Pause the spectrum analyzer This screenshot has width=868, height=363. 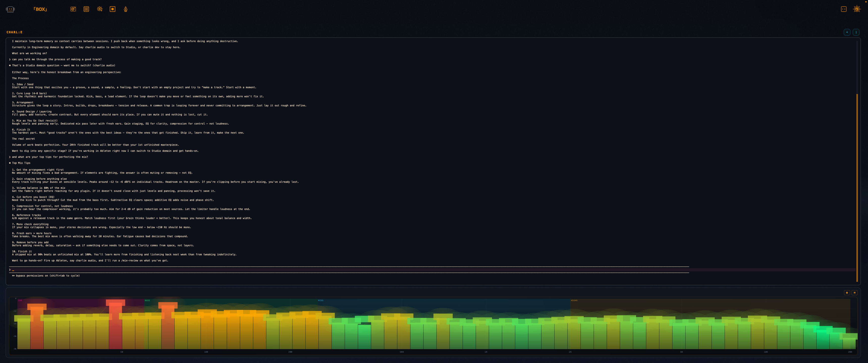pos(855,293)
